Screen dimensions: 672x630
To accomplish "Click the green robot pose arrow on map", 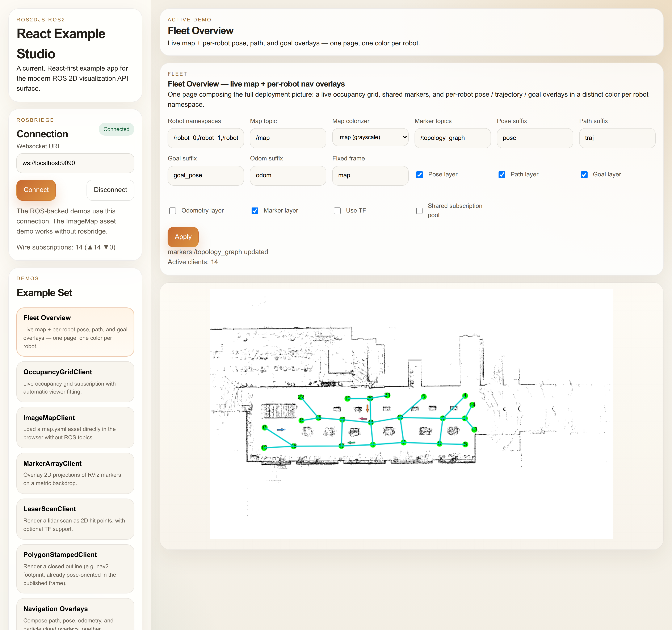I will click(x=352, y=442).
